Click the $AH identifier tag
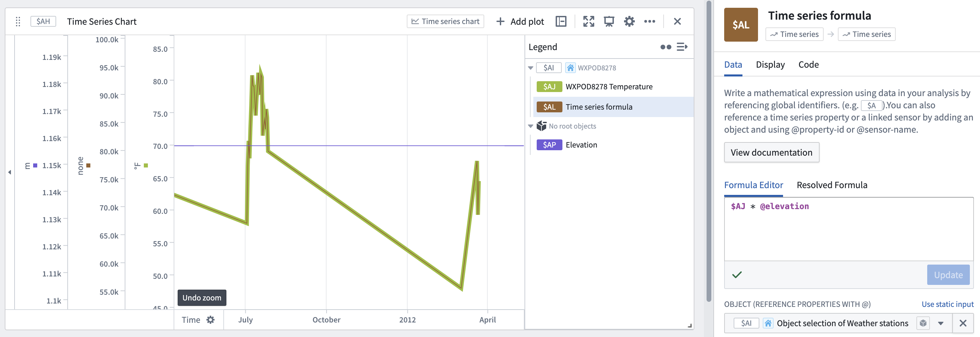The width and height of the screenshot is (980, 337). tap(43, 21)
